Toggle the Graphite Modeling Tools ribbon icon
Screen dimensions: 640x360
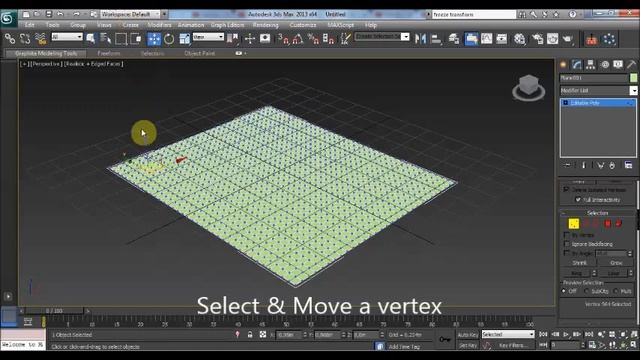click(x=471, y=39)
